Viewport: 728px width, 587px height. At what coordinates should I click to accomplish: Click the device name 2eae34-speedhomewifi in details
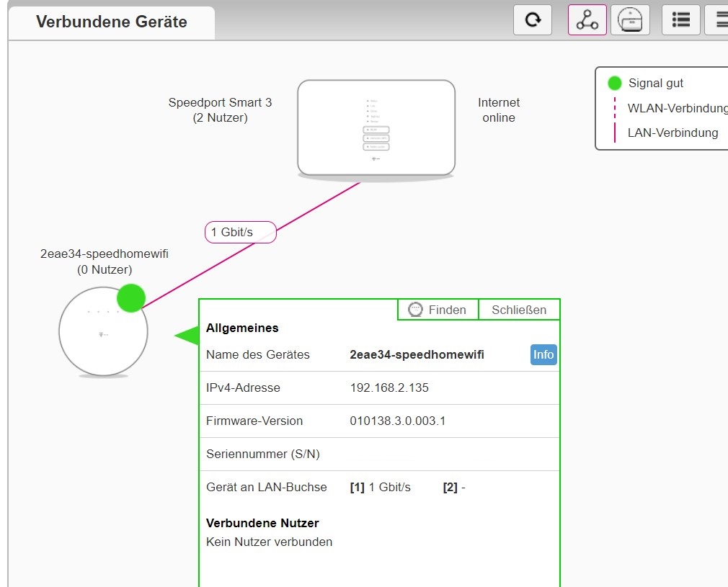point(417,354)
